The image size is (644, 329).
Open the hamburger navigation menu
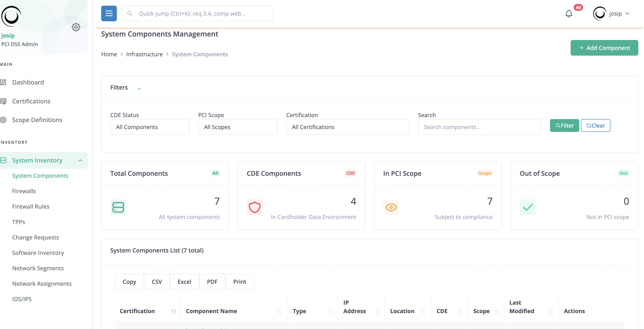point(109,13)
